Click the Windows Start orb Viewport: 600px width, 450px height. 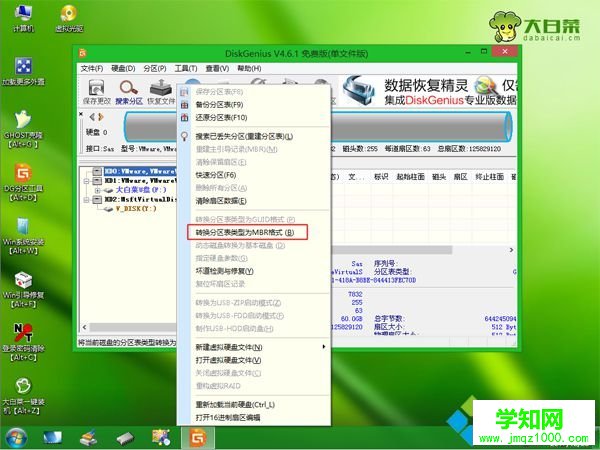(16, 438)
